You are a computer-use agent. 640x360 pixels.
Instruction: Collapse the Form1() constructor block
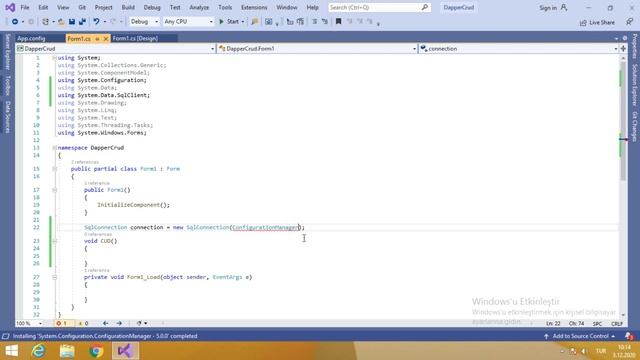54,190
